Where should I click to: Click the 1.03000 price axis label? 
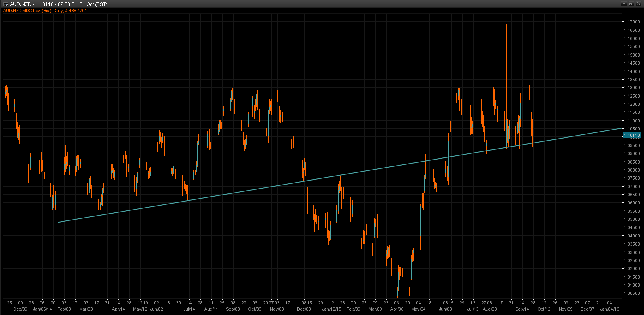pyautogui.click(x=632, y=252)
